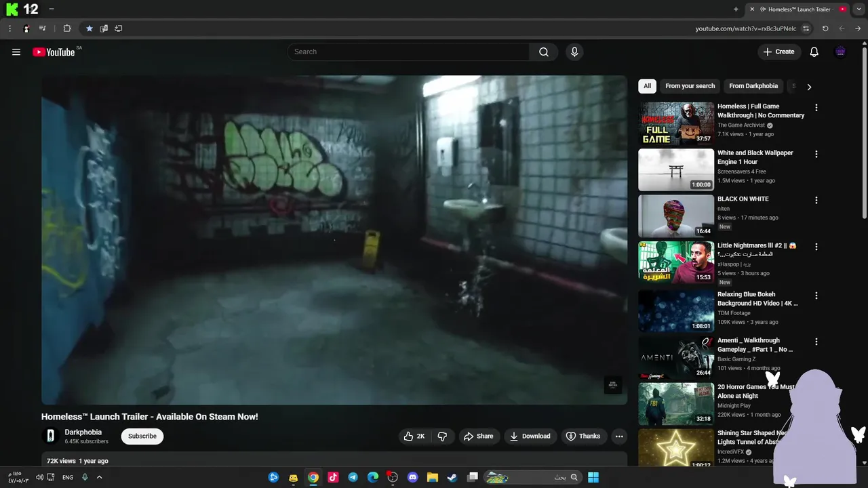Open options for Homeless Full Game video
Viewport: 868px width, 488px height.
[816, 108]
